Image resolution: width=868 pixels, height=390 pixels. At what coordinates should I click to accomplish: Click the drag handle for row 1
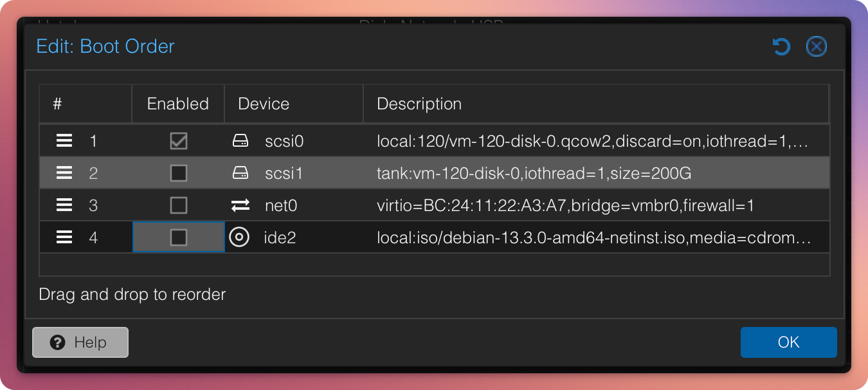[x=64, y=141]
